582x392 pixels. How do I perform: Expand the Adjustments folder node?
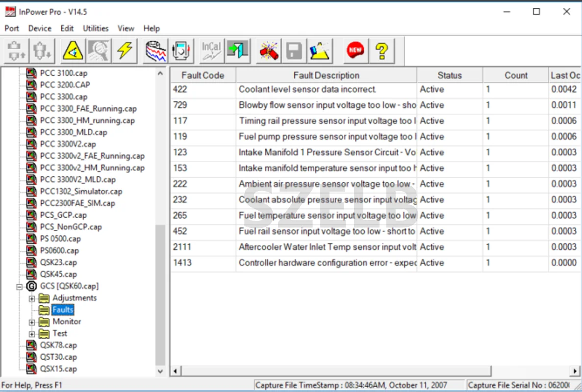coord(32,298)
